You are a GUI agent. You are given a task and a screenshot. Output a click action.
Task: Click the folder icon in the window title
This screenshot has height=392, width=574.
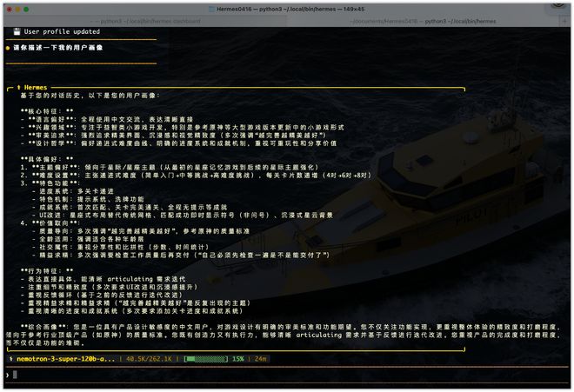point(211,8)
